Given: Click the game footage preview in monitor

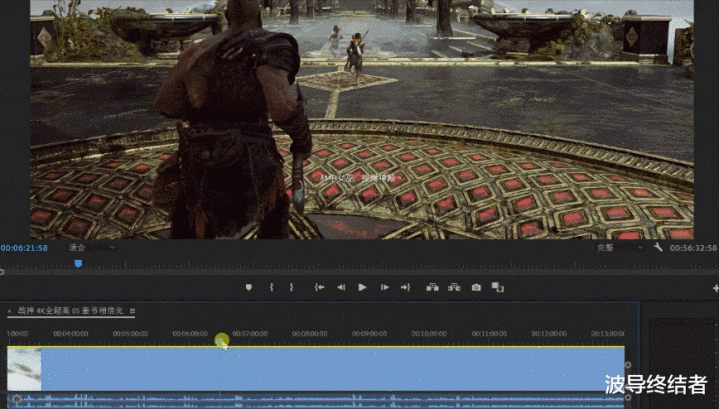Looking at the screenshot, I should coord(362,119).
